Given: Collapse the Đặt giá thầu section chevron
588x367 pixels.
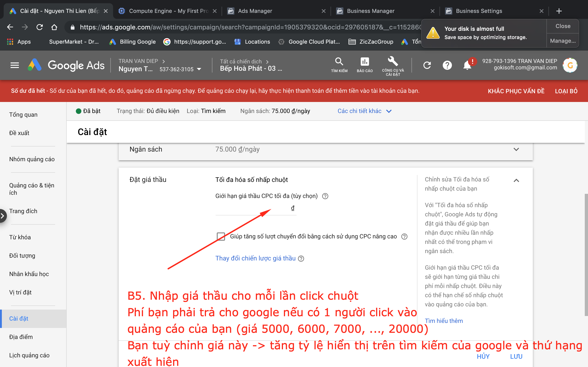Looking at the screenshot, I should [516, 180].
